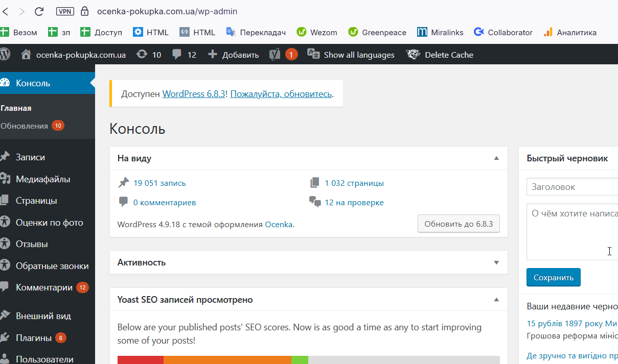
Task: Click the media icon beside Медиафайлы
Action: point(5,179)
